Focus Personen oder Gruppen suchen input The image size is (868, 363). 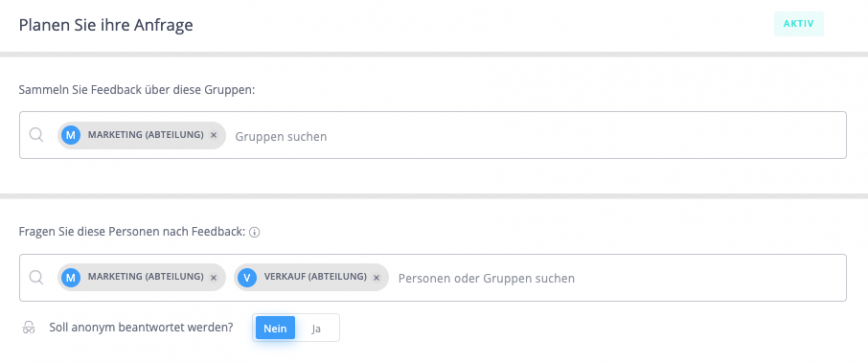pos(487,278)
